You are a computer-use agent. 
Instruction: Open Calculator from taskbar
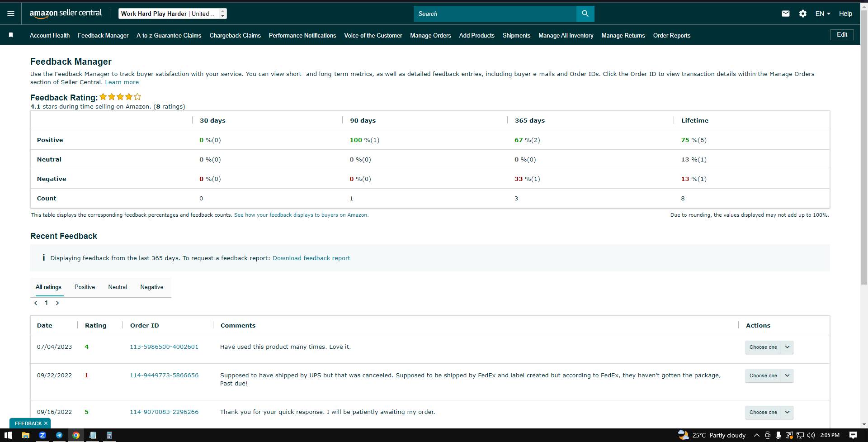point(109,435)
